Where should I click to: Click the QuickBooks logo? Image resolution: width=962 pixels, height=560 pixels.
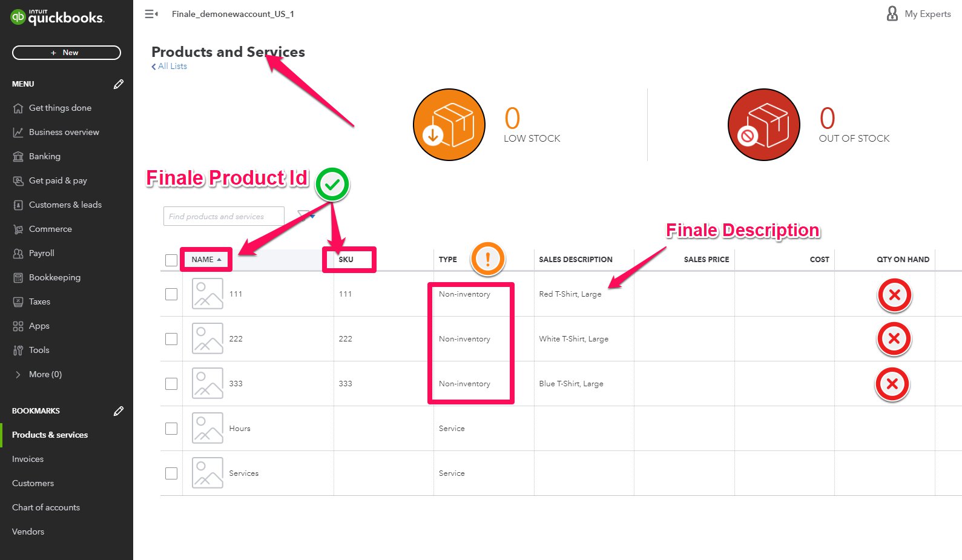pos(57,17)
